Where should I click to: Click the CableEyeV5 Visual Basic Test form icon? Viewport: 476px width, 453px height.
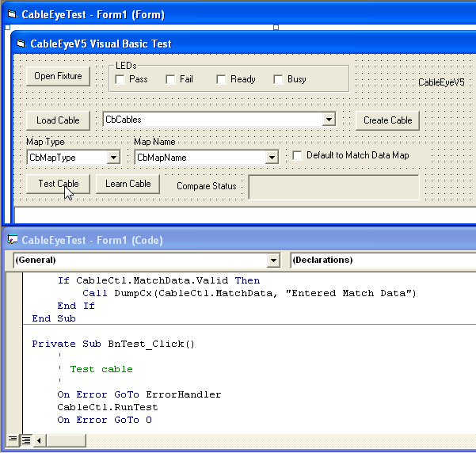pos(21,44)
